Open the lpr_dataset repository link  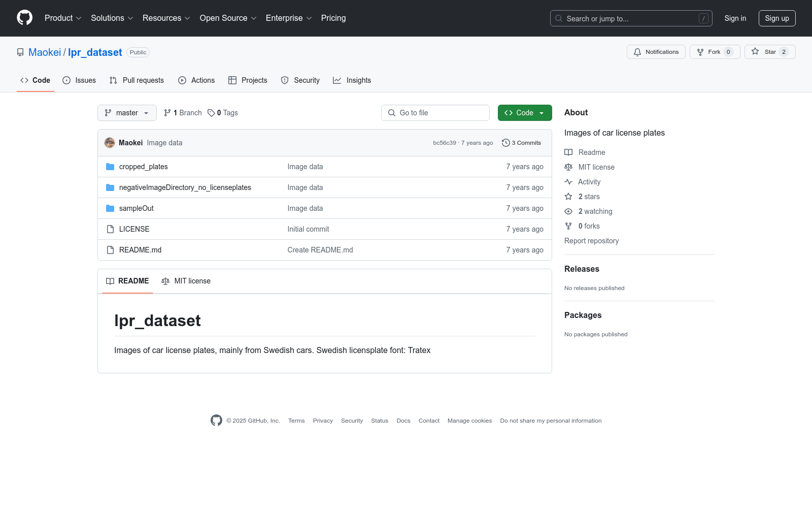tap(95, 52)
